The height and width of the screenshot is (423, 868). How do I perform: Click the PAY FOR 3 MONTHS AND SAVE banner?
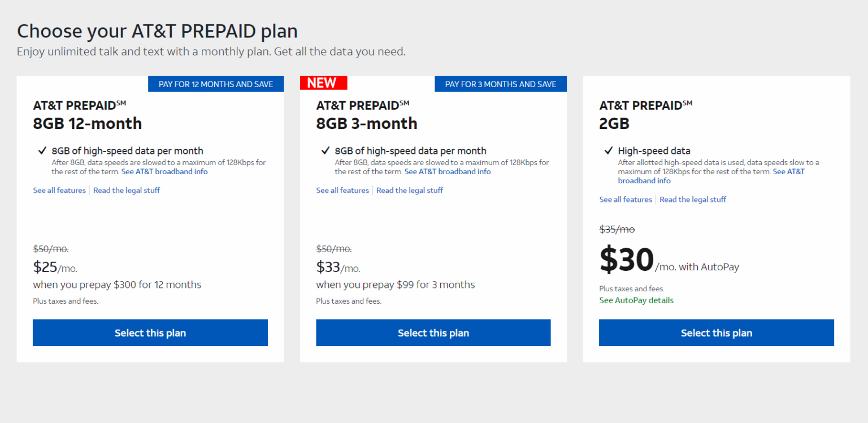coord(500,84)
